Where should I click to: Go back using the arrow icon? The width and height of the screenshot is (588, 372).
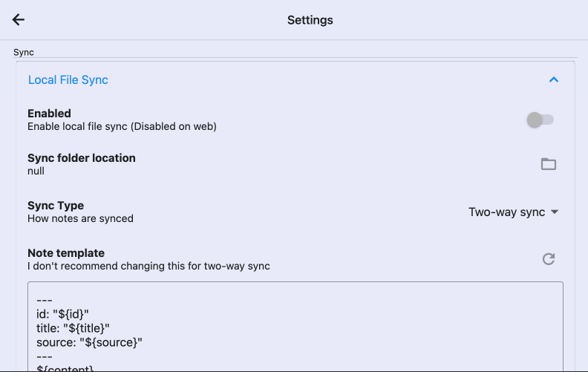click(x=19, y=20)
